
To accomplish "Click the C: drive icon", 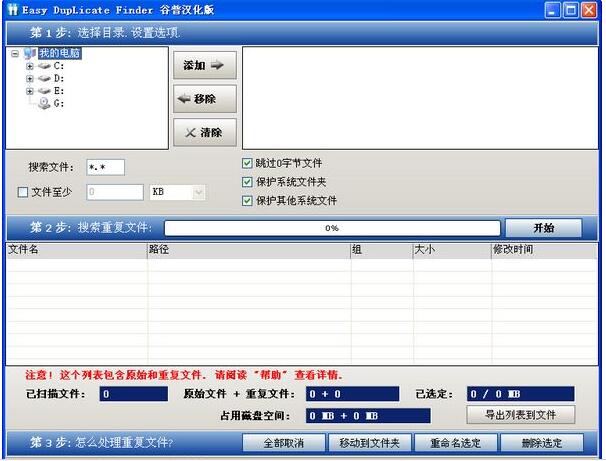I will (44, 66).
